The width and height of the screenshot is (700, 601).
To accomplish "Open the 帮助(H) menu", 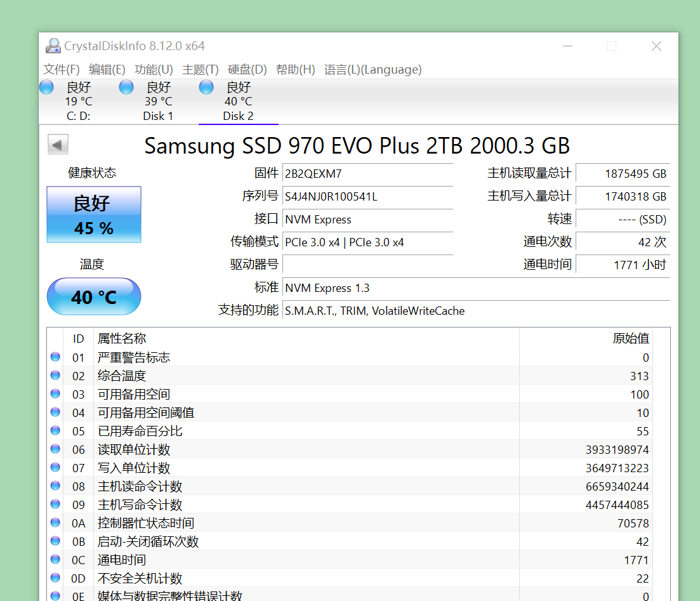I will (x=296, y=70).
